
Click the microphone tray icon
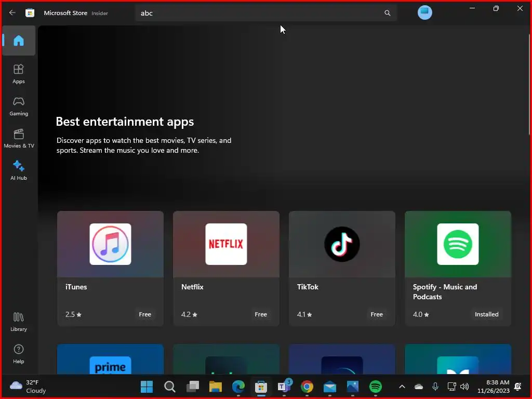point(435,387)
